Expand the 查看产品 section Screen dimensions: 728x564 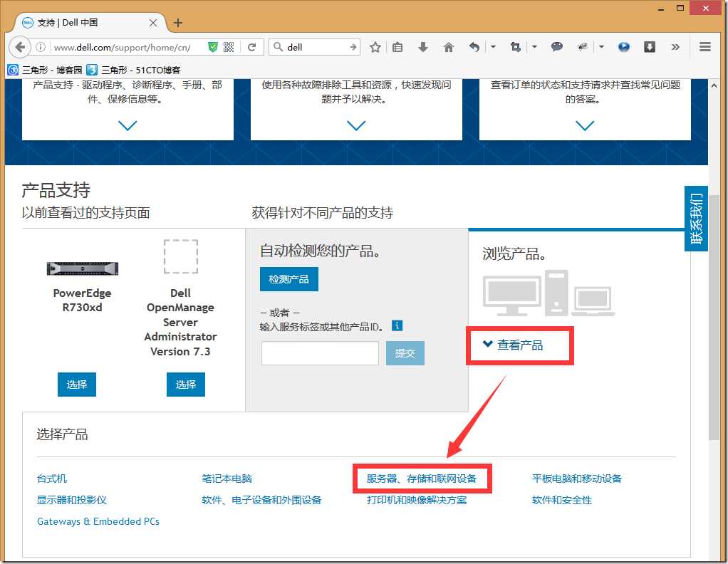tap(513, 345)
